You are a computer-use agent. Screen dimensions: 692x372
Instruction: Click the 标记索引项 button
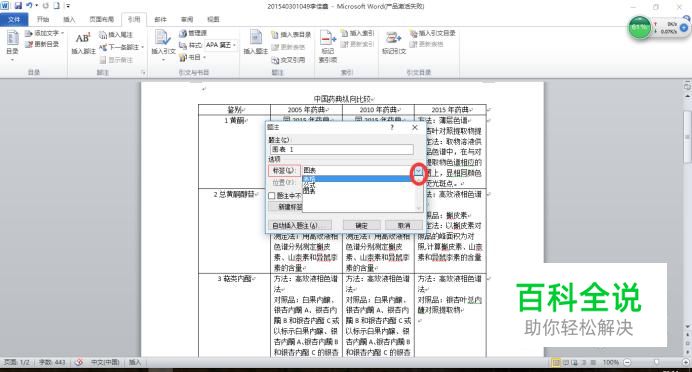pos(327,46)
